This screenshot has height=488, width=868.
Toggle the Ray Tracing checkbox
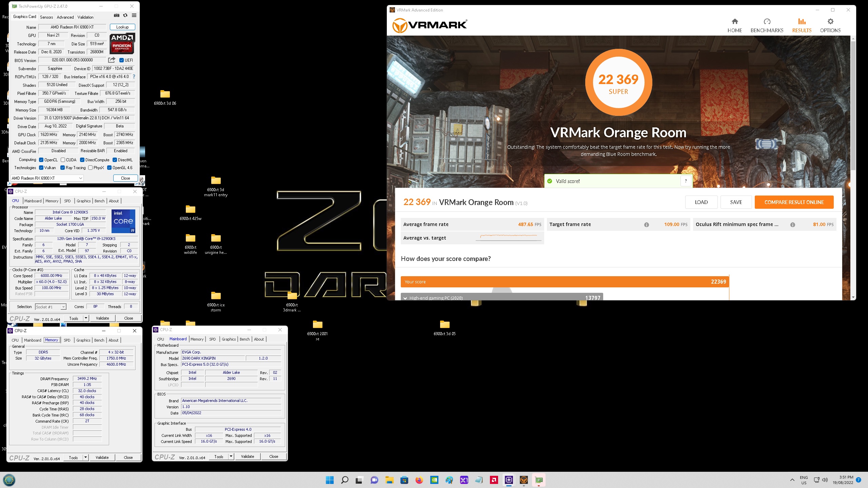click(x=62, y=168)
